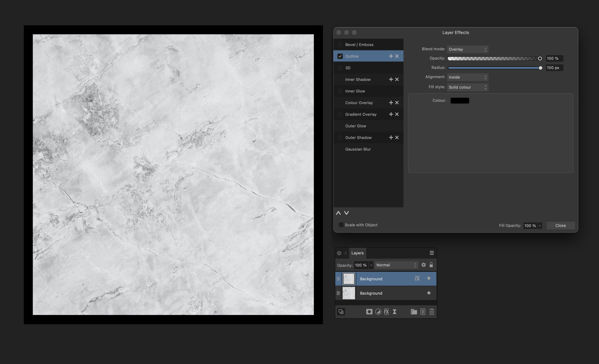Open the Fill Opacity dropdown arrow
The image size is (599, 364).
coord(539,226)
